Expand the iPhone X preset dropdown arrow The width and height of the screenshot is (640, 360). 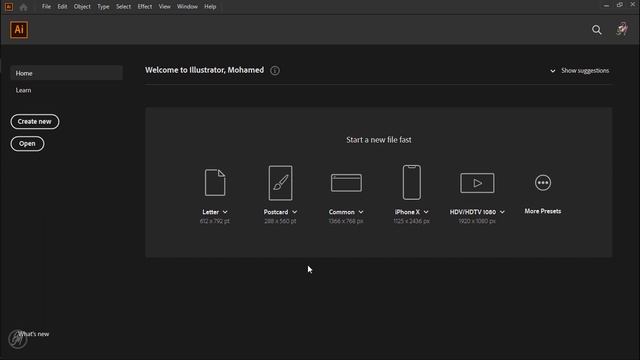coord(426,212)
